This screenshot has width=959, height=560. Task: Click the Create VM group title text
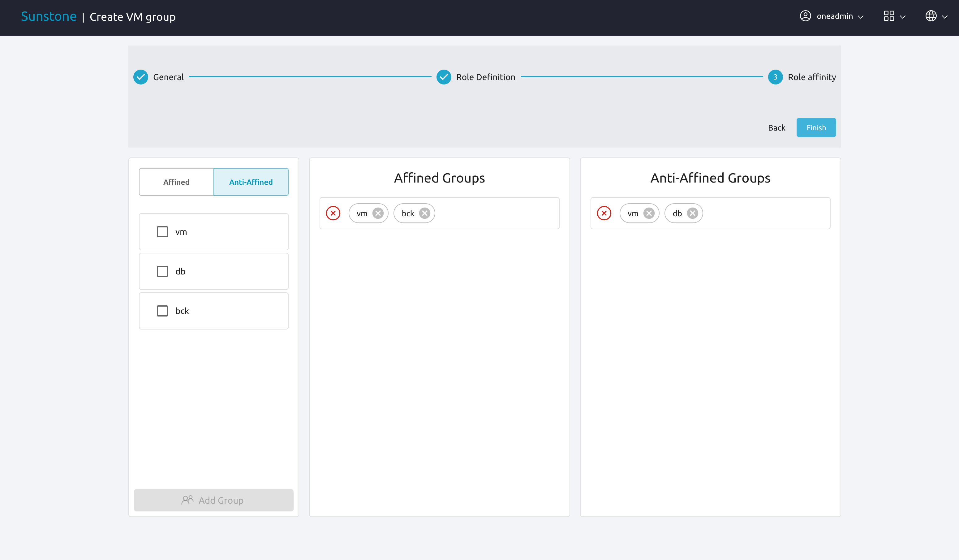pos(132,17)
